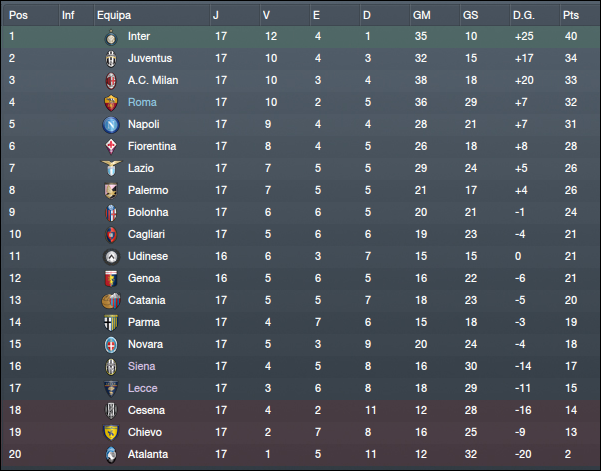Click the A.C. Milan crest icon
Image resolution: width=601 pixels, height=471 pixels.
[x=111, y=81]
